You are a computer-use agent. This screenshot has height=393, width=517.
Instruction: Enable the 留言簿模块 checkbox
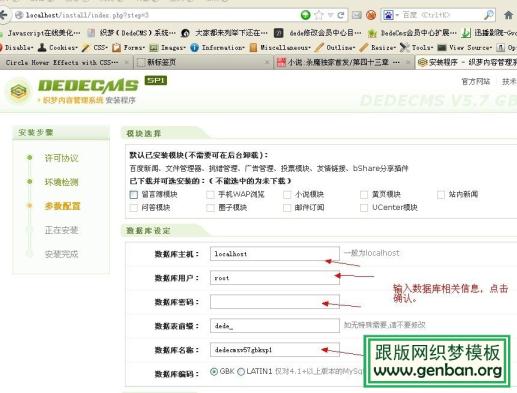point(133,194)
